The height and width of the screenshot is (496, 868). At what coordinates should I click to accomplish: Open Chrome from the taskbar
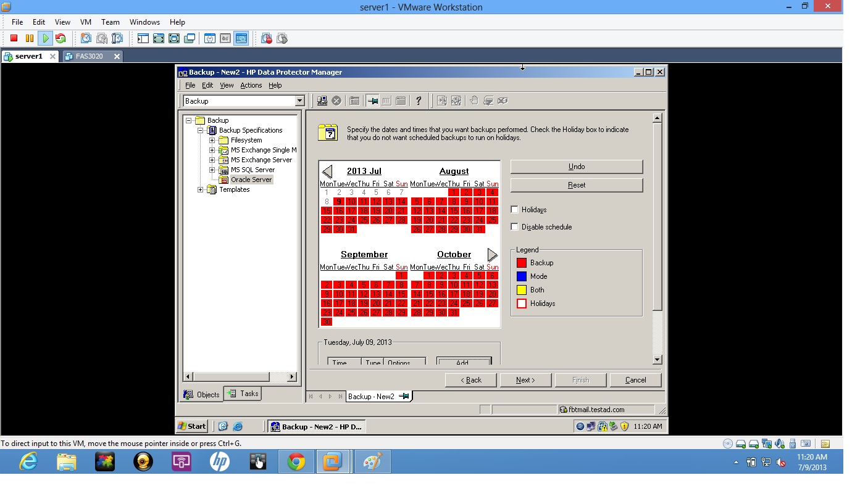click(296, 461)
